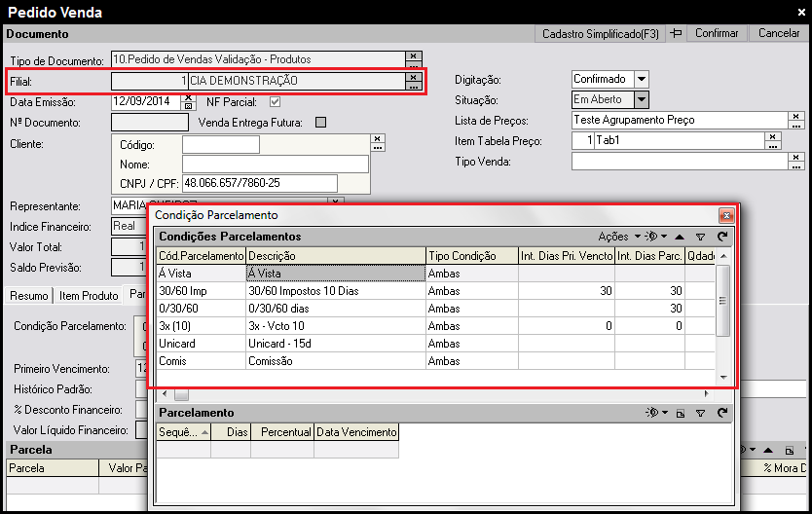Sort by Int. Dias Pri. Vencto column

point(567,256)
